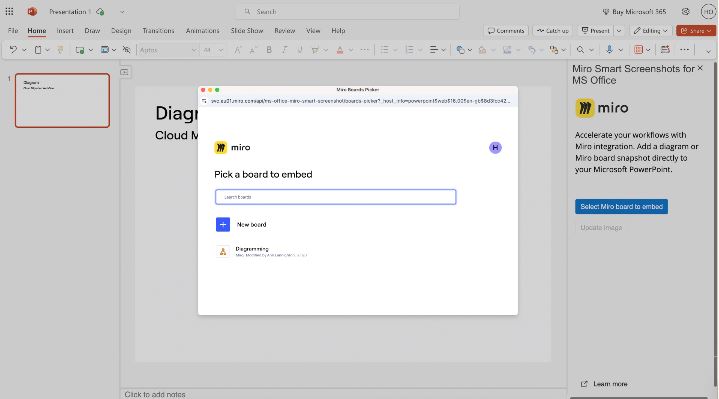Click the Search boards input field

pyautogui.click(x=336, y=197)
